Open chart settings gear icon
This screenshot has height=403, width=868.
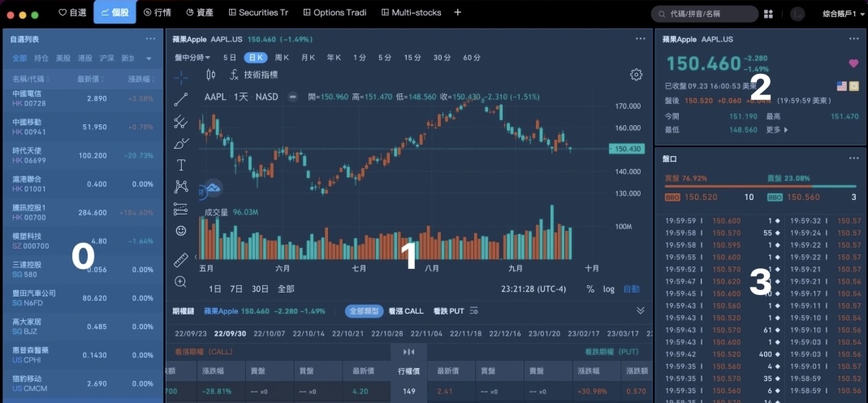coord(636,75)
